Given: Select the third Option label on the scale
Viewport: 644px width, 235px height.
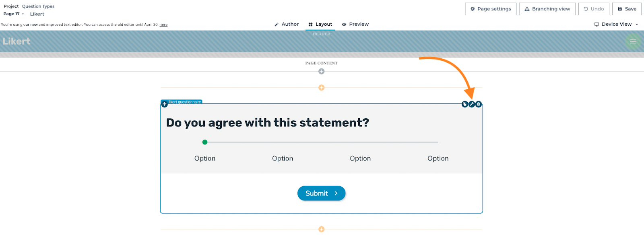Looking at the screenshot, I should pyautogui.click(x=360, y=159).
